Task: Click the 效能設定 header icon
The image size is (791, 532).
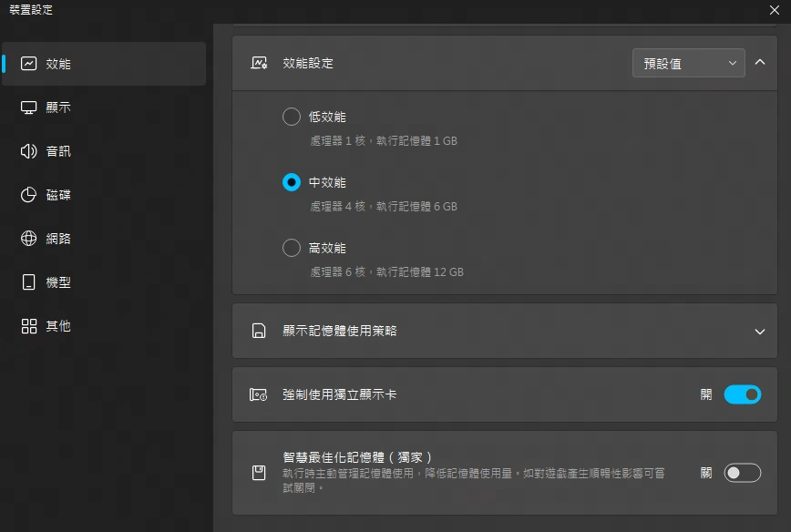Action: tap(259, 64)
